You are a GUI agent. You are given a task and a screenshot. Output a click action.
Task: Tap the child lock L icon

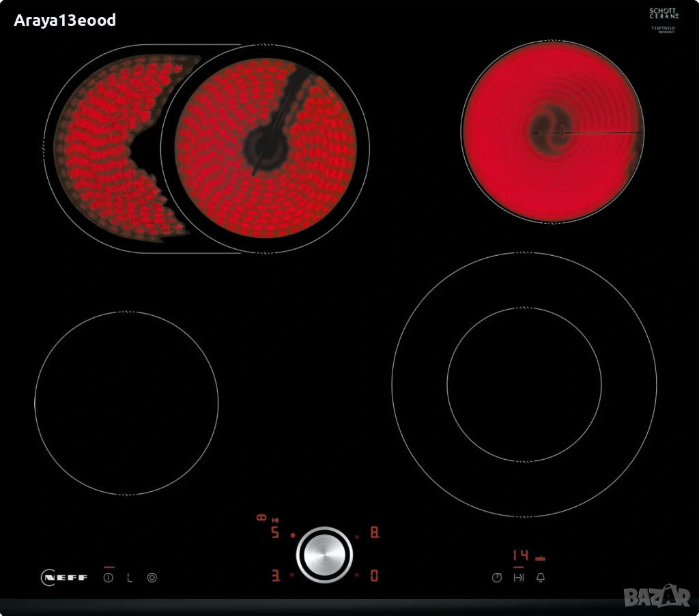pos(130,578)
